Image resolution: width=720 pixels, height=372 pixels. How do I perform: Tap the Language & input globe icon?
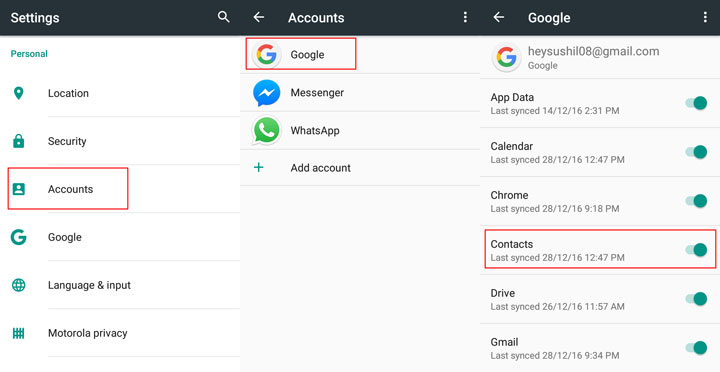(18, 285)
